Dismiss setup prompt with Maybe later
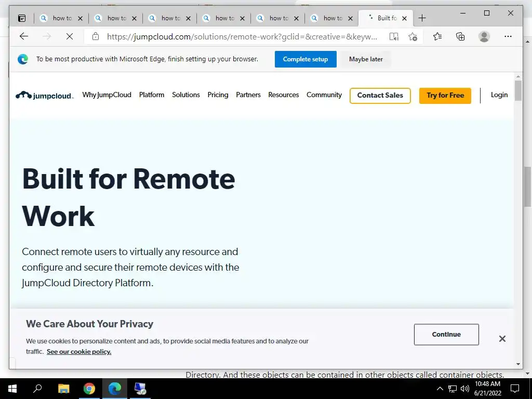 click(x=366, y=59)
